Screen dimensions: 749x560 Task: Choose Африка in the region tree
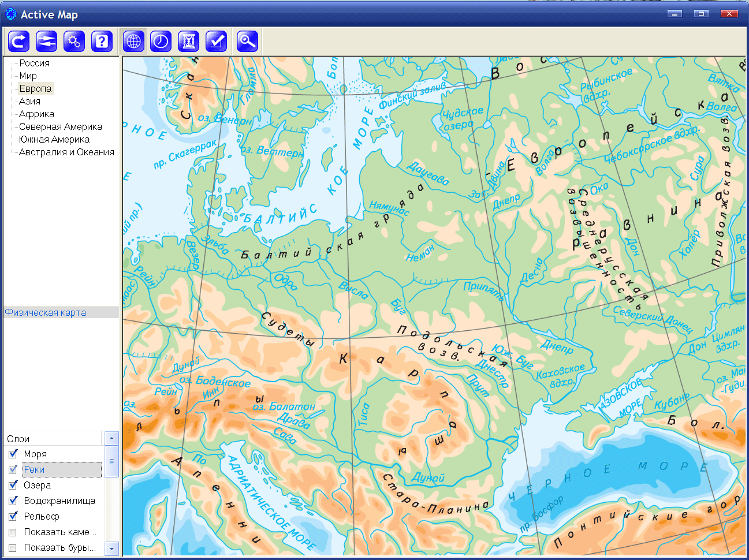(36, 114)
